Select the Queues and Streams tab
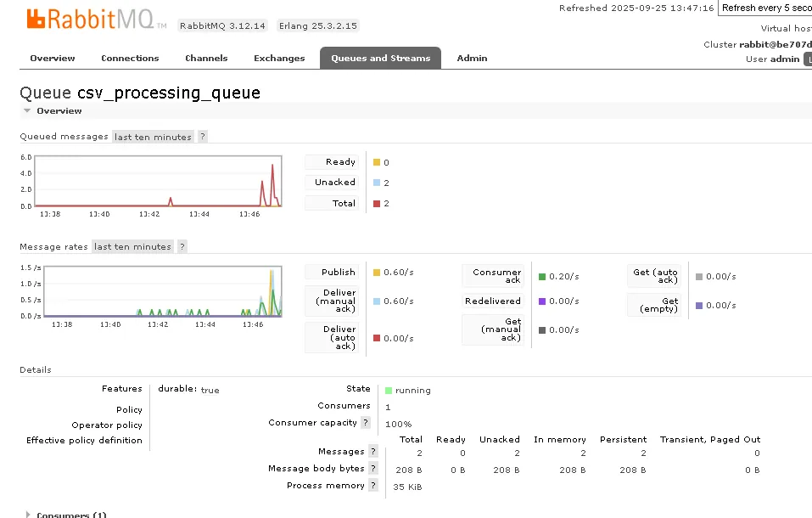This screenshot has height=518, width=812. pos(381,58)
